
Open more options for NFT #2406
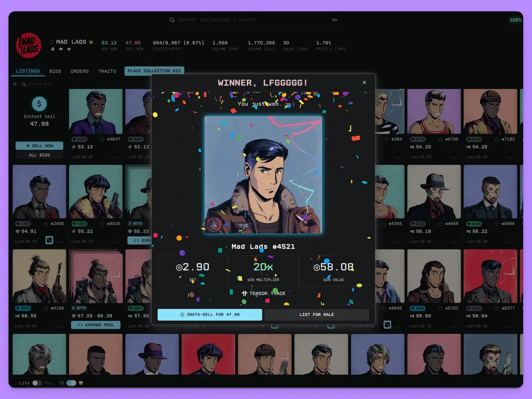click(59, 241)
